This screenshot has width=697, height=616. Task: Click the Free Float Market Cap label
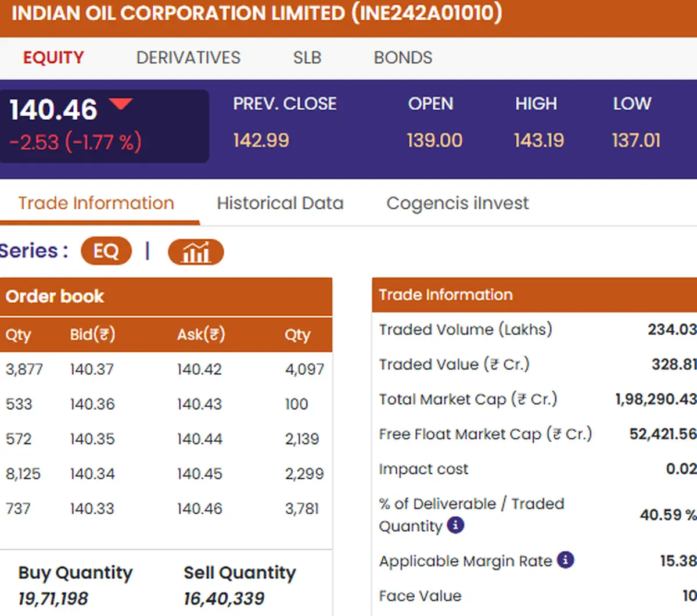[485, 434]
